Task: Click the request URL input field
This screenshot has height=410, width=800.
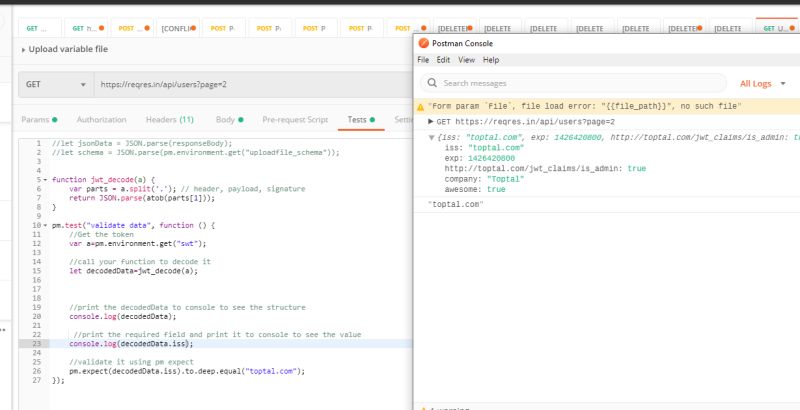Action: pos(253,85)
